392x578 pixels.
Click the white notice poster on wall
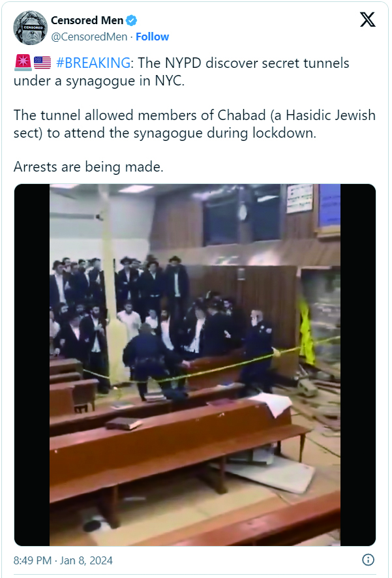pyautogui.click(x=299, y=198)
